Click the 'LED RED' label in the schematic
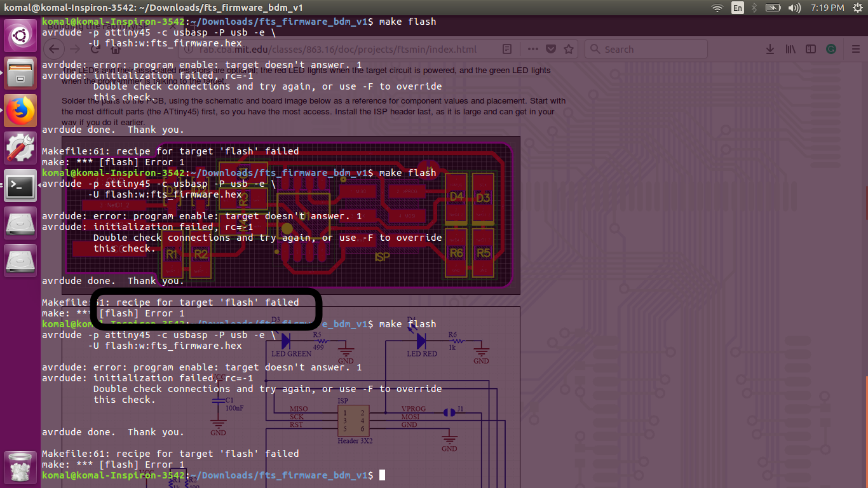 tap(423, 353)
